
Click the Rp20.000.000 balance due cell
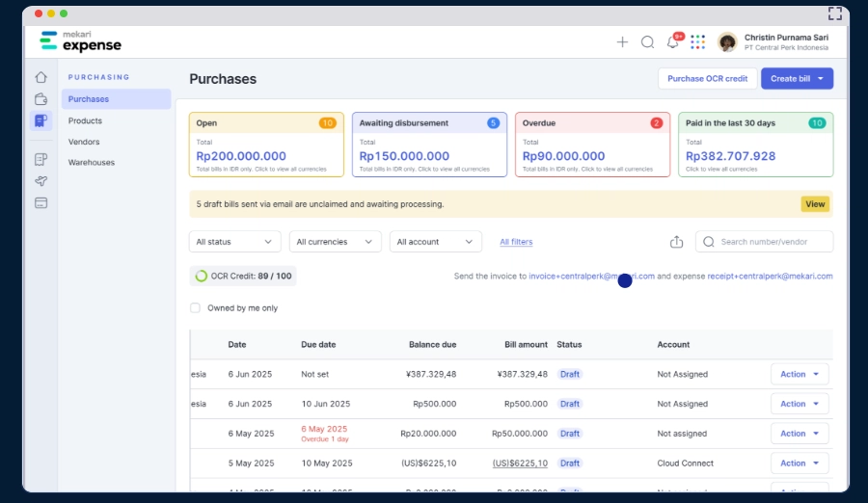click(x=428, y=434)
